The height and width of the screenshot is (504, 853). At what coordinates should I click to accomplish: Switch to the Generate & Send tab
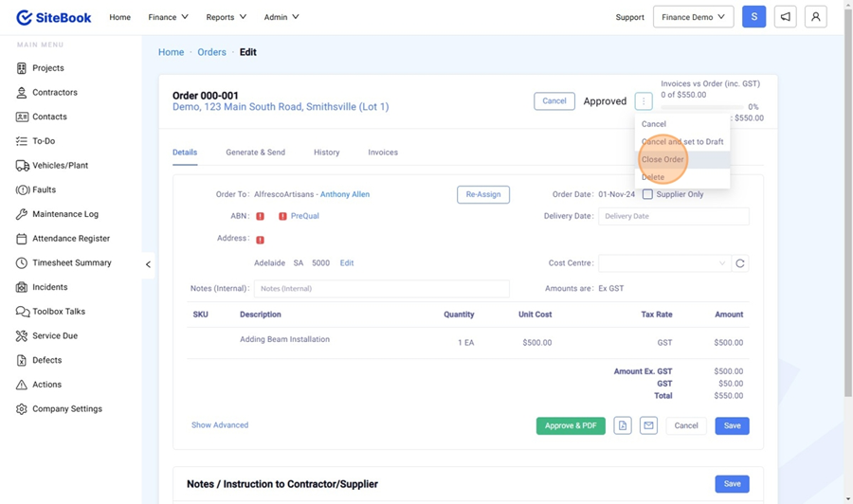point(255,153)
